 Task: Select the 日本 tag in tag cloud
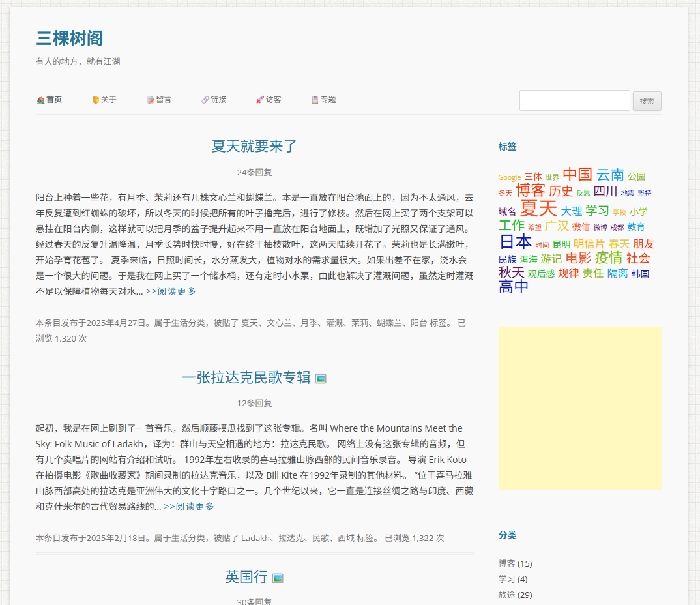point(515,242)
